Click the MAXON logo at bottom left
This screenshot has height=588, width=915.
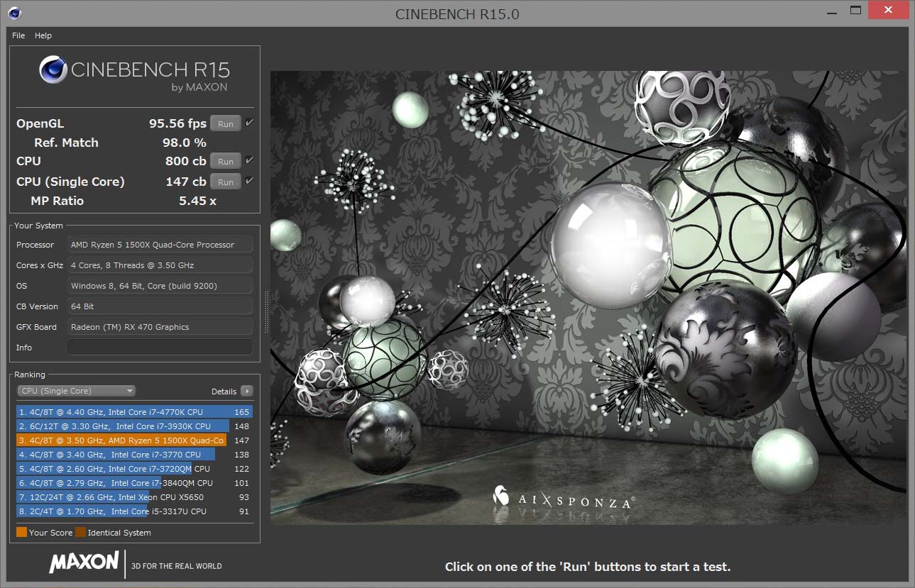84,562
